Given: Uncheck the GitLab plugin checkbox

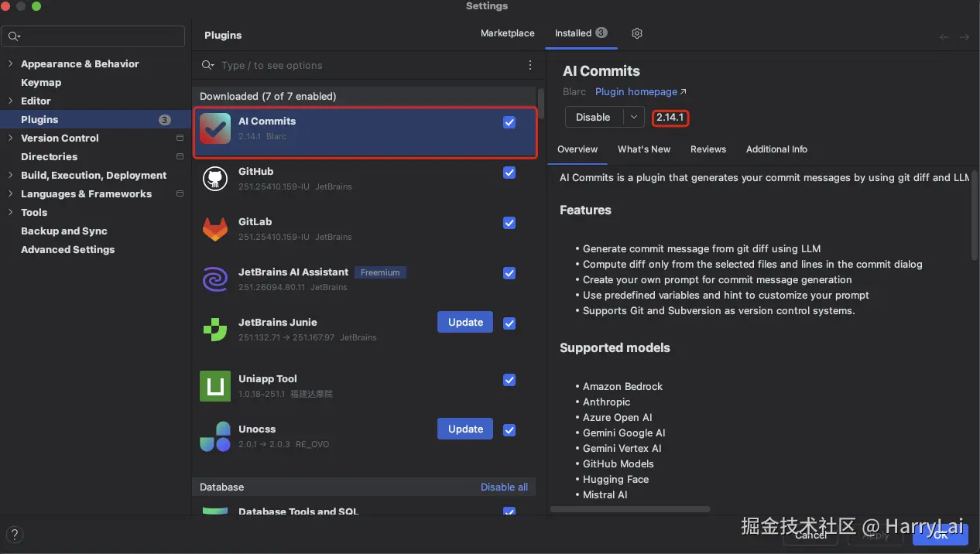Looking at the screenshot, I should [x=509, y=223].
